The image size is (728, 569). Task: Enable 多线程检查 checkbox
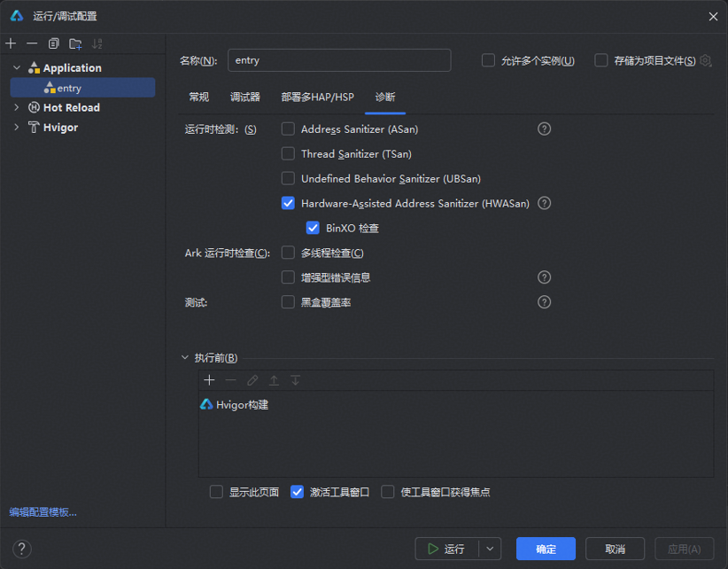(x=288, y=253)
